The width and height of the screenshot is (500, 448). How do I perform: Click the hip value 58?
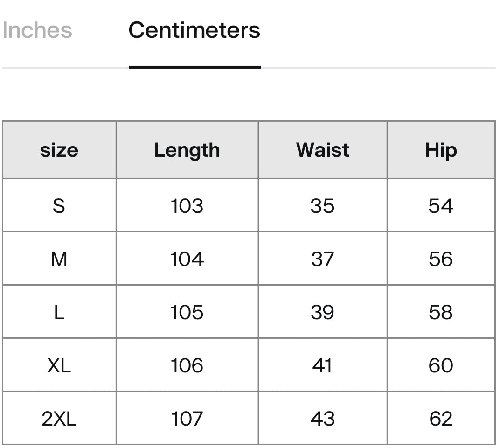[441, 312]
